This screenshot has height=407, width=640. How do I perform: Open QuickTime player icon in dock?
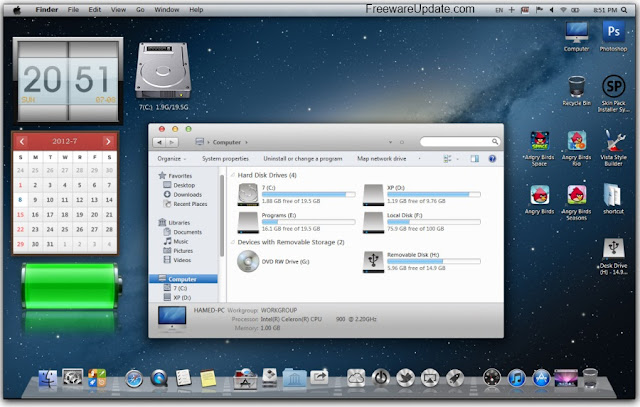click(x=159, y=378)
